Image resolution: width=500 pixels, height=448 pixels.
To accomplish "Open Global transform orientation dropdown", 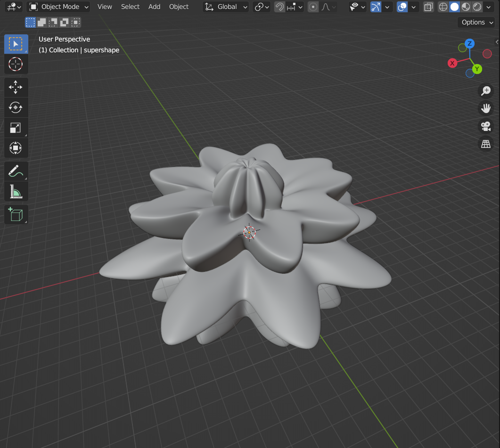I will pos(226,7).
